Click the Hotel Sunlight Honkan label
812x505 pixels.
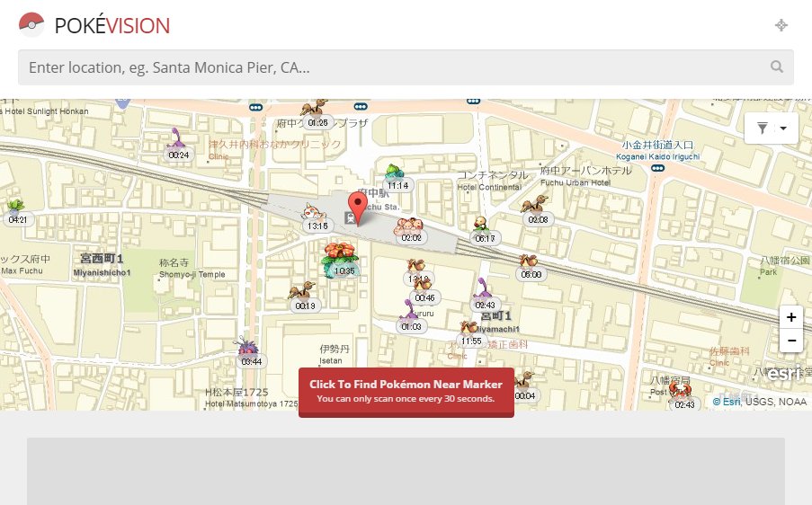pos(44,111)
